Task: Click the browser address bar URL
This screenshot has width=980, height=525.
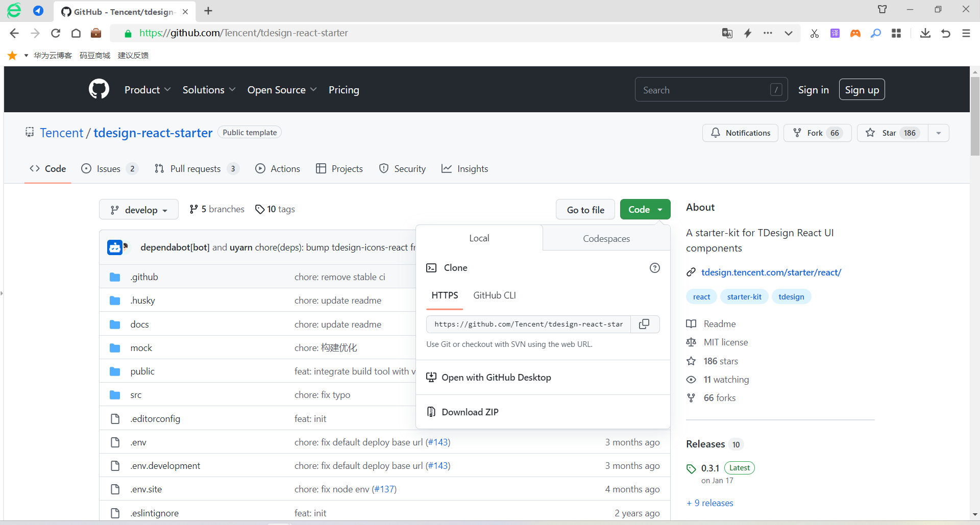Action: 243,33
